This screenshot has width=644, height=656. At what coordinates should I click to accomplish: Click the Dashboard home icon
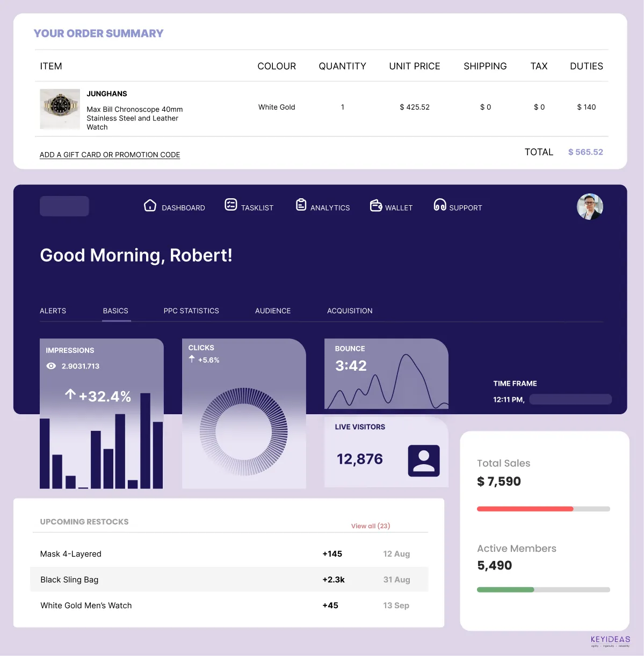tap(150, 206)
